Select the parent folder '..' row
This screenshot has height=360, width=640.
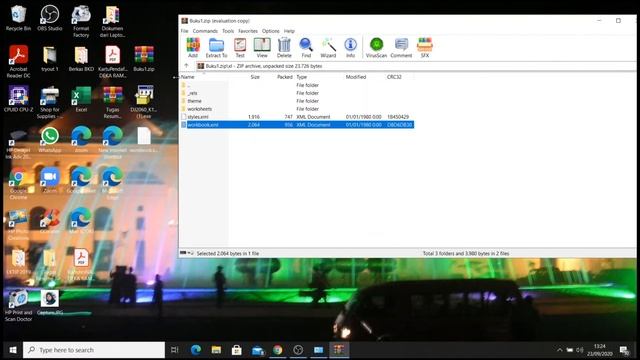[297, 85]
